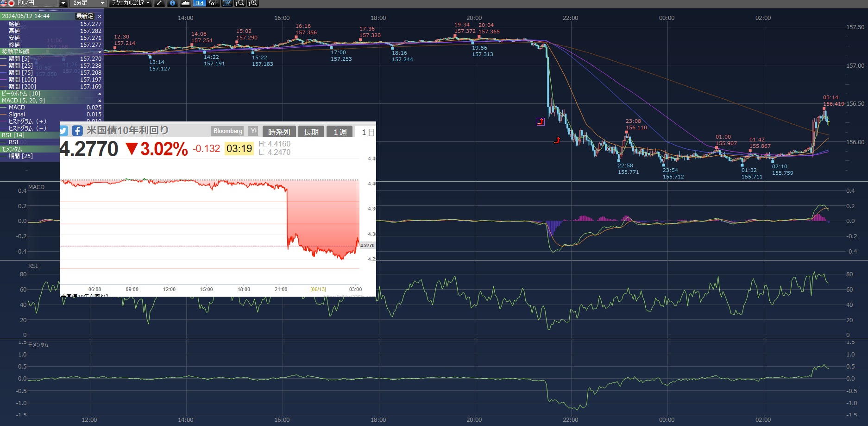Jump to latest candle with 最新足

[x=84, y=16]
